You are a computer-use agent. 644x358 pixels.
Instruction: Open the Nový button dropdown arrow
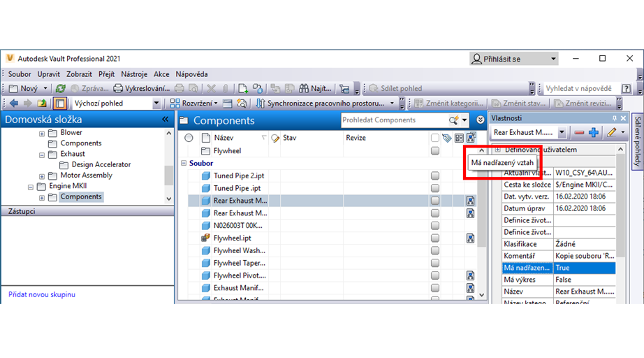[x=45, y=88]
